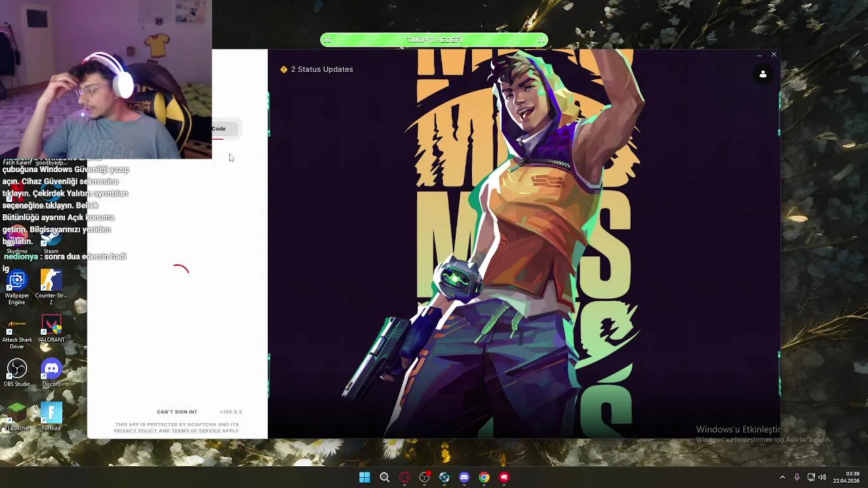The width and height of the screenshot is (868, 488).
Task: Open the clock and date flyout
Action: point(846,477)
